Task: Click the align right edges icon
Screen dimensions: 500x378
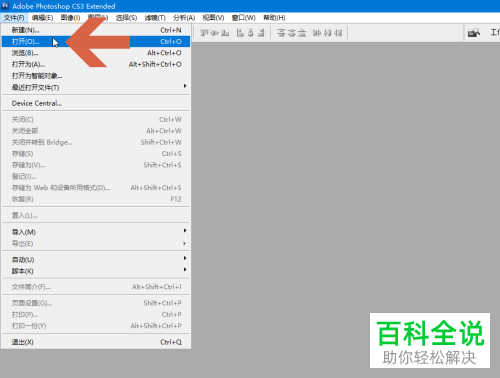Action: tap(261, 33)
